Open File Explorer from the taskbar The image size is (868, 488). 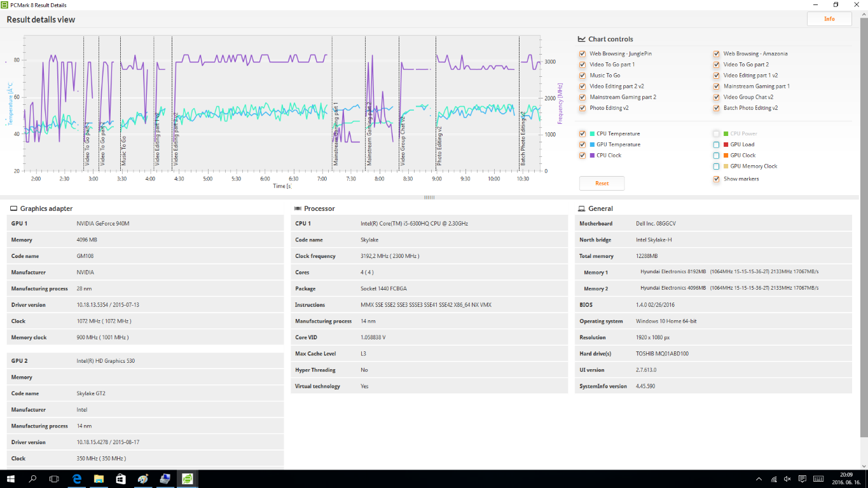pyautogui.click(x=99, y=478)
